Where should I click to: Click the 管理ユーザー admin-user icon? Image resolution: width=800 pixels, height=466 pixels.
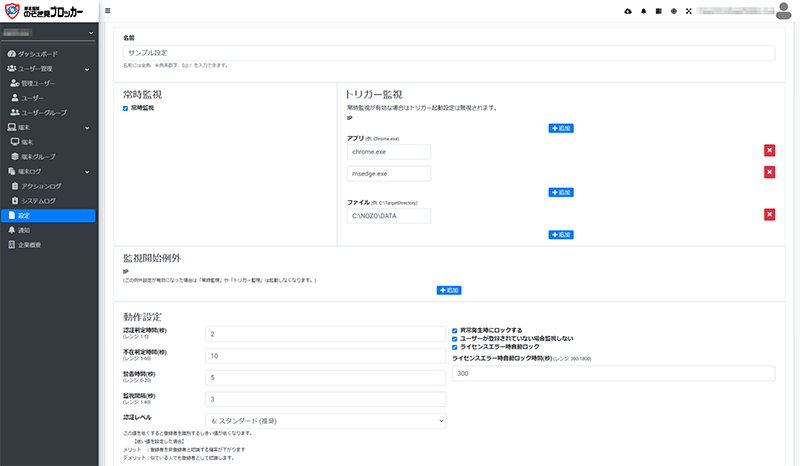[15, 83]
